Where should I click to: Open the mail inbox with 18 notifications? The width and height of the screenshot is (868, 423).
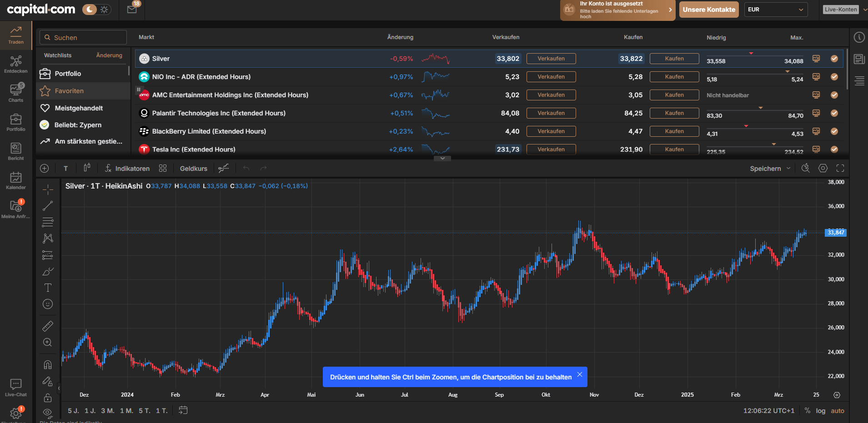coord(132,10)
